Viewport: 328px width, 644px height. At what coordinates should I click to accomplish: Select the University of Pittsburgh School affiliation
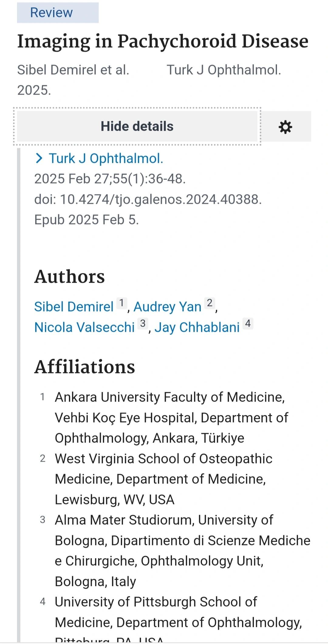pyautogui.click(x=179, y=619)
